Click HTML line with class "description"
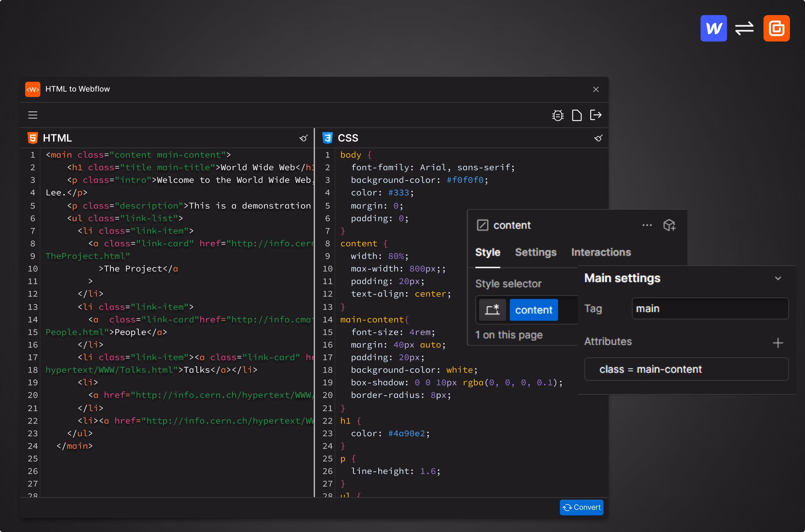This screenshot has height=532, width=805. pyautogui.click(x=189, y=206)
